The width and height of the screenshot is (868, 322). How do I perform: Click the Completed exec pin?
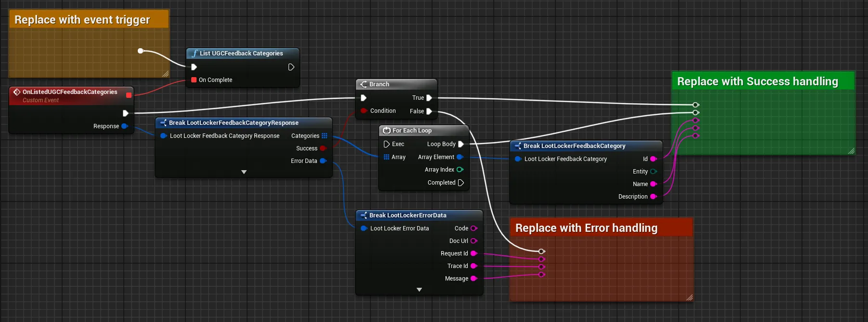[461, 183]
